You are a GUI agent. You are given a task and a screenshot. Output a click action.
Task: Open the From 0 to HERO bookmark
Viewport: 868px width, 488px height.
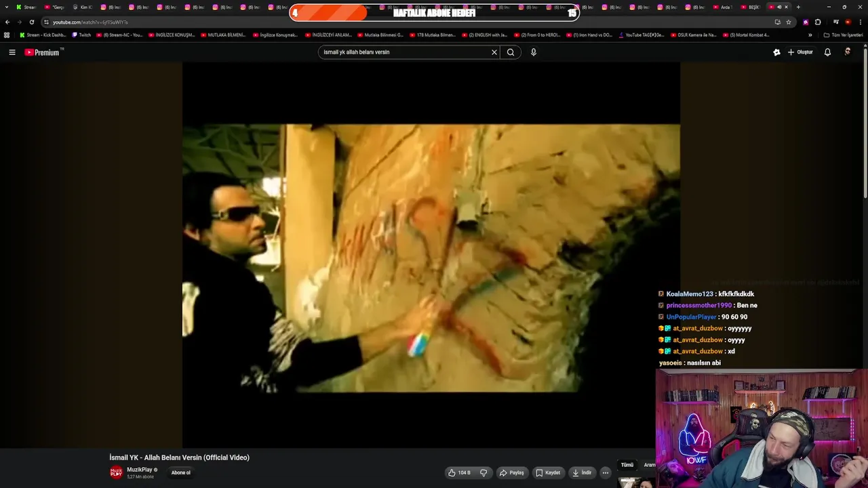coord(537,35)
